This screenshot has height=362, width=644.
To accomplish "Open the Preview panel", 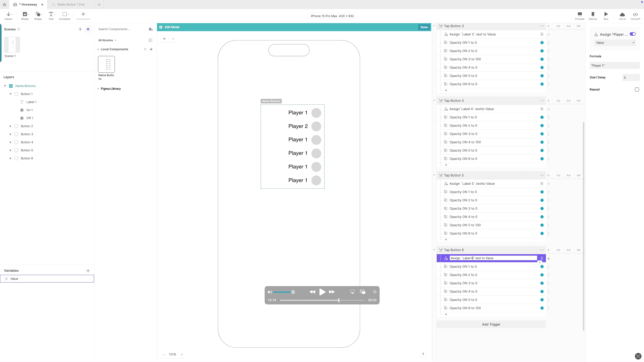I will (x=580, y=16).
